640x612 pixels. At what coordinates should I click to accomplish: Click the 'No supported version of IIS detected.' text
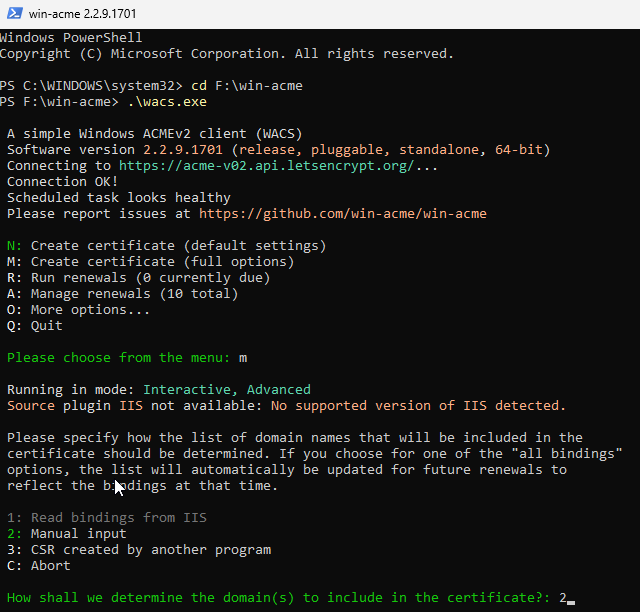418,406
